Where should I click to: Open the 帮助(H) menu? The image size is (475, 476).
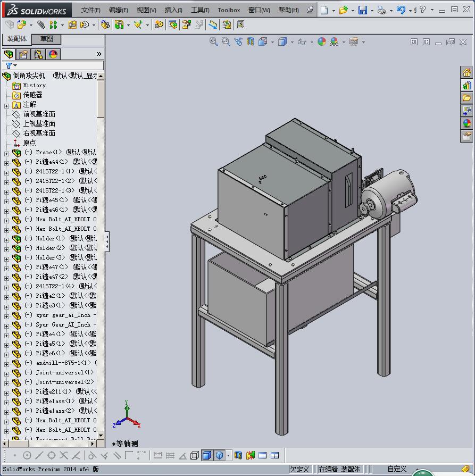click(289, 10)
